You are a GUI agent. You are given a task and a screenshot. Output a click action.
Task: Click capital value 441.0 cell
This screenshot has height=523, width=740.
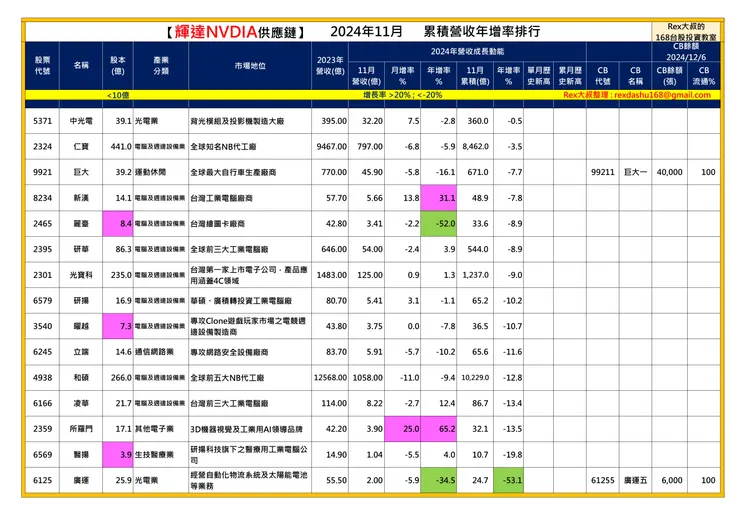118,146
